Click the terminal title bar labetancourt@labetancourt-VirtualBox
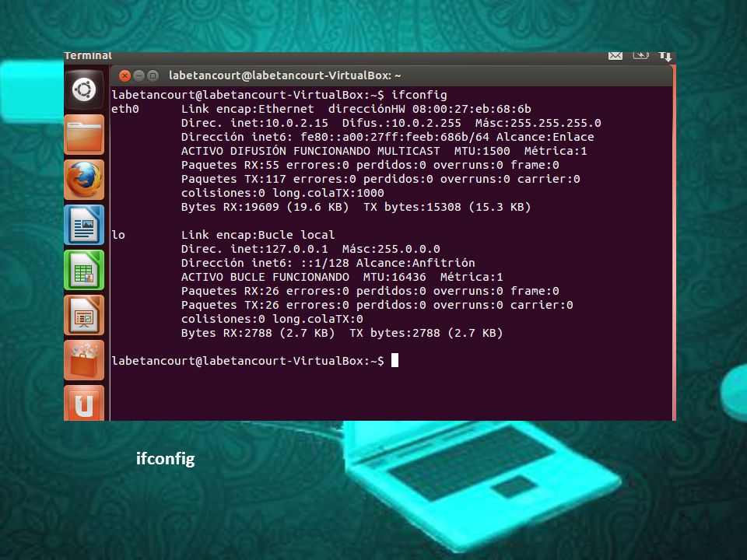Image resolution: width=747 pixels, height=560 pixels. [x=285, y=75]
